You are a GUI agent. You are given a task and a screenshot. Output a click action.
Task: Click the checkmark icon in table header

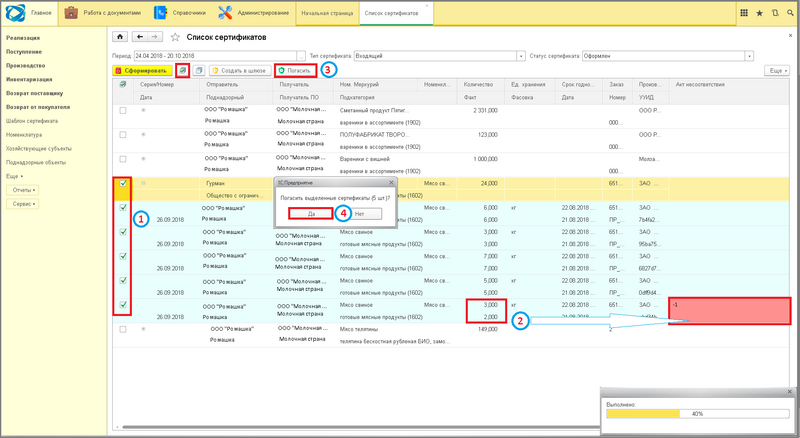(x=122, y=84)
